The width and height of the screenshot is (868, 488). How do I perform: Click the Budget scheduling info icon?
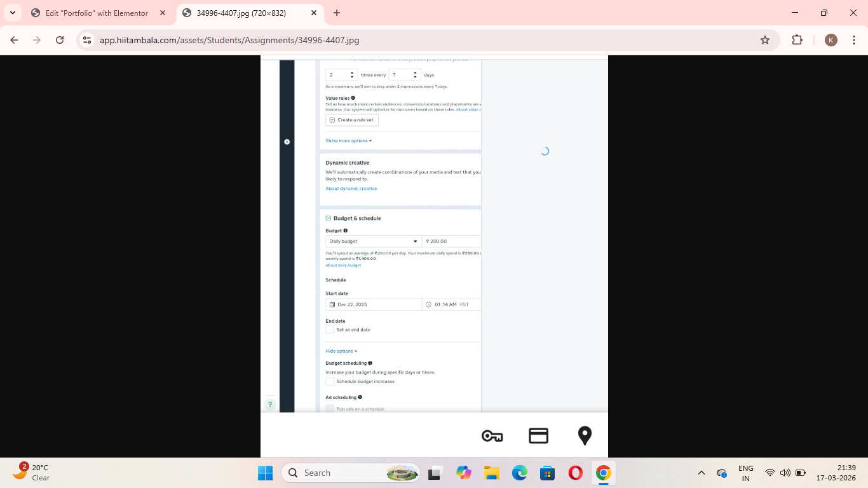click(x=370, y=363)
